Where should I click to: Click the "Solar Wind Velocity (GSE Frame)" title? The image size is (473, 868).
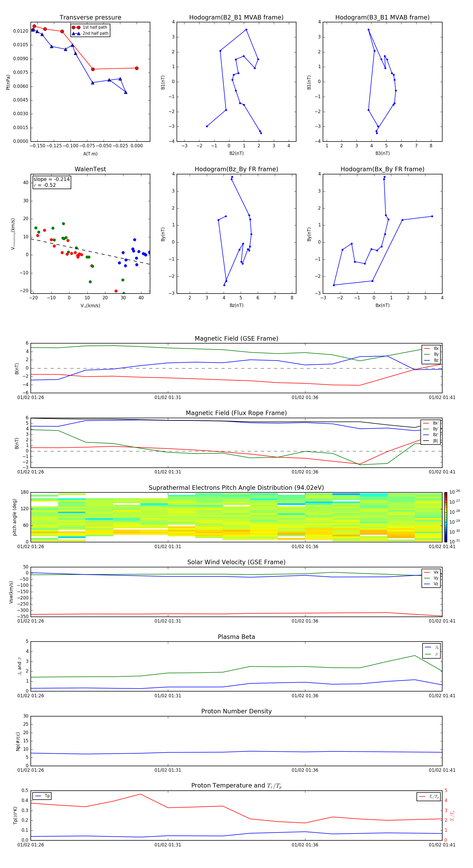[236, 562]
